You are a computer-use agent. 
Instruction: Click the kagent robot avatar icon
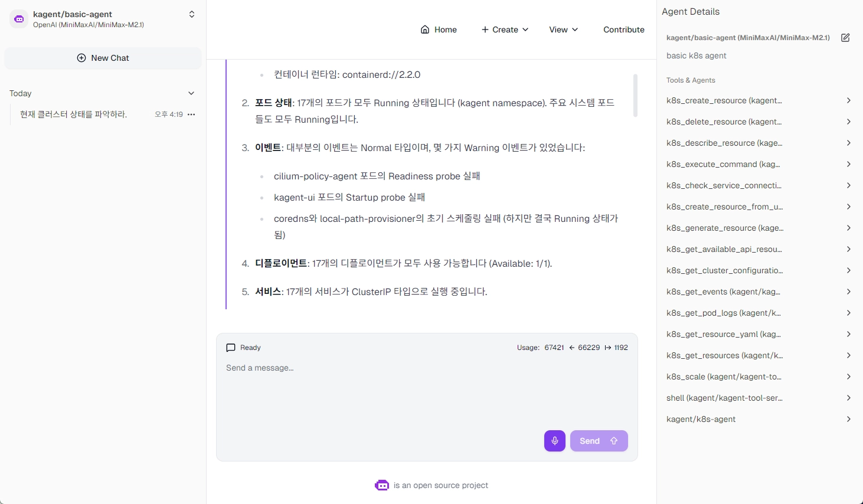point(19,19)
